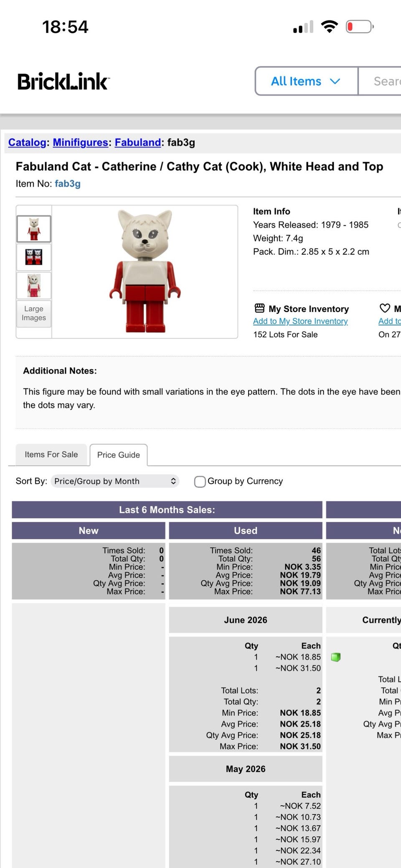Click the Last 6 Months Sales header
This screenshot has width=401, height=868.
click(167, 510)
